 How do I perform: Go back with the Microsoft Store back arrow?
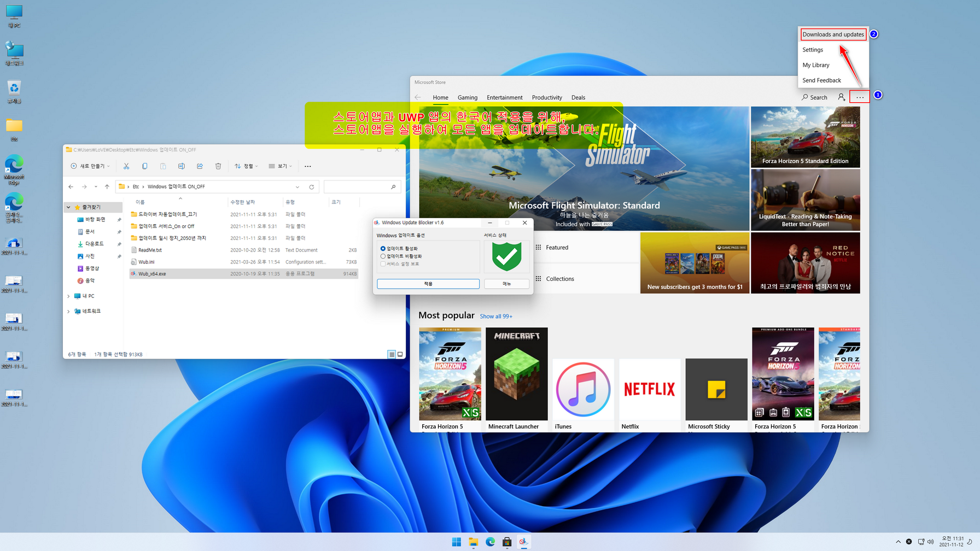point(418,97)
